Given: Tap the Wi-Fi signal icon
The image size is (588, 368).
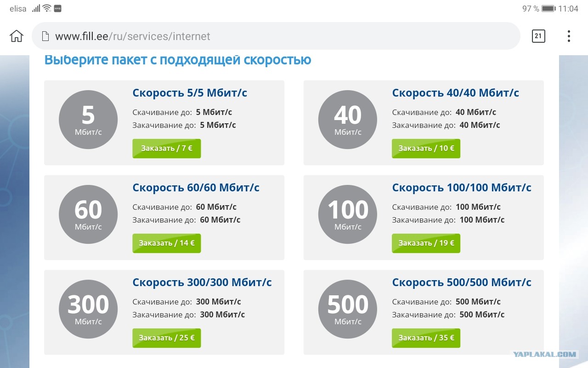Looking at the screenshot, I should click(x=47, y=8).
